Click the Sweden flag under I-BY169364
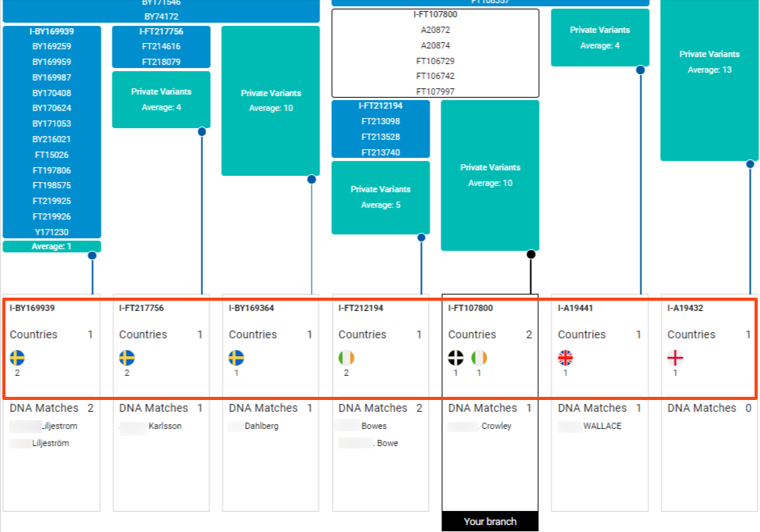This screenshot has width=760, height=532. click(236, 358)
